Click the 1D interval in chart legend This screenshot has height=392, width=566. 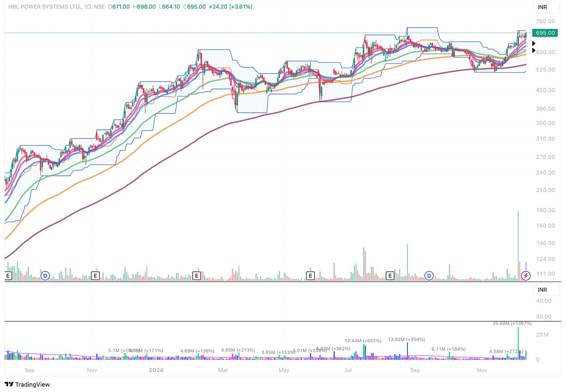click(88, 7)
